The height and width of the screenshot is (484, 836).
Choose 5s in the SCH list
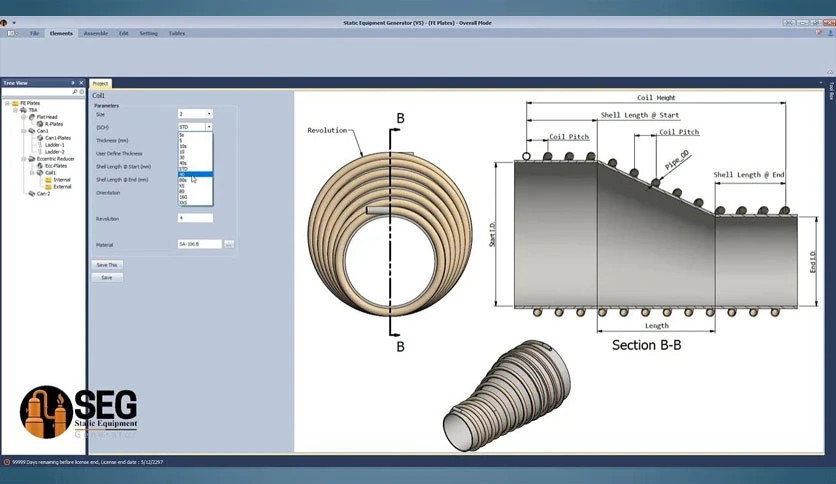pos(195,135)
